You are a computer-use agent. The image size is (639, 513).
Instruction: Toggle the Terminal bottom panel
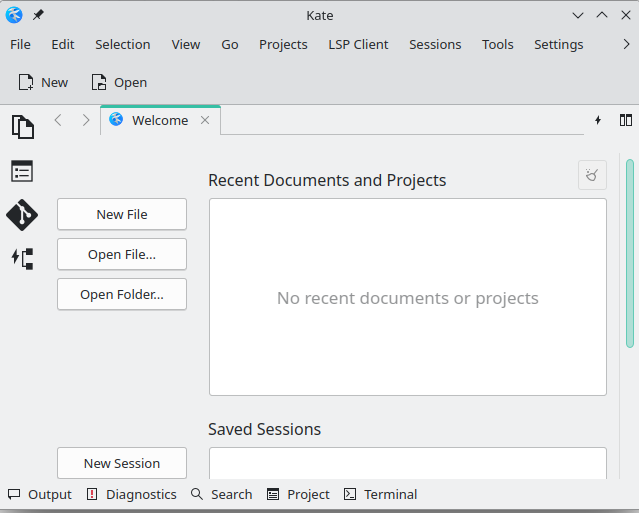[381, 494]
